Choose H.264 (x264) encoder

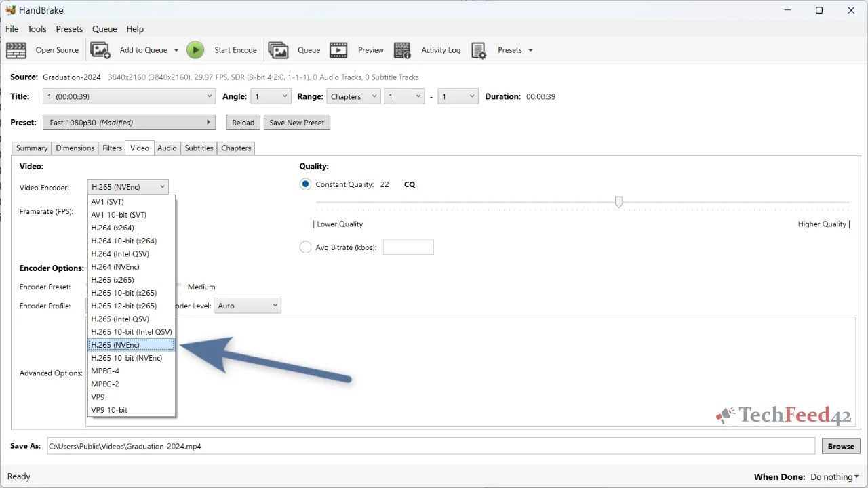pos(132,228)
